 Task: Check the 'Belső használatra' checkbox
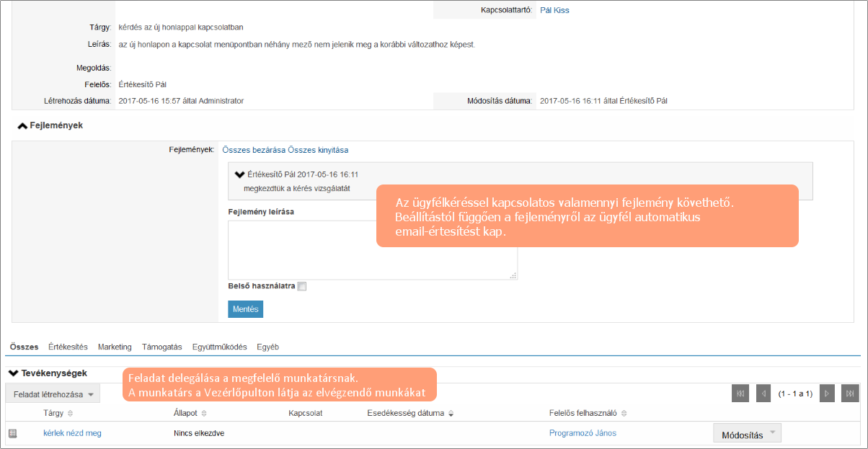pyautogui.click(x=302, y=286)
